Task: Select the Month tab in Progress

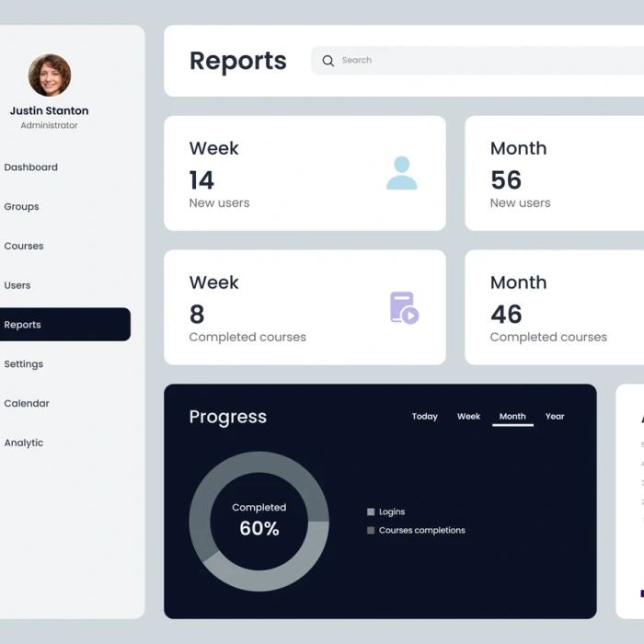Action: pyautogui.click(x=512, y=417)
